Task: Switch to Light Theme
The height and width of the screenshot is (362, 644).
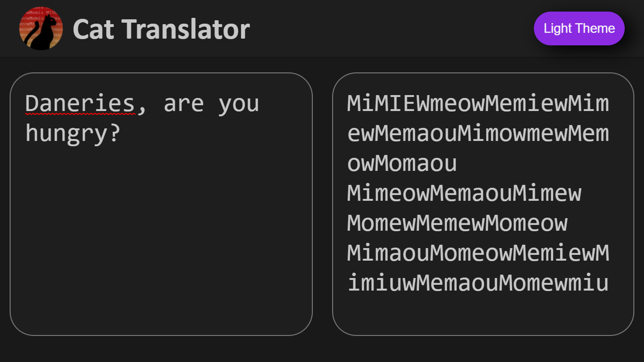Action: (579, 28)
